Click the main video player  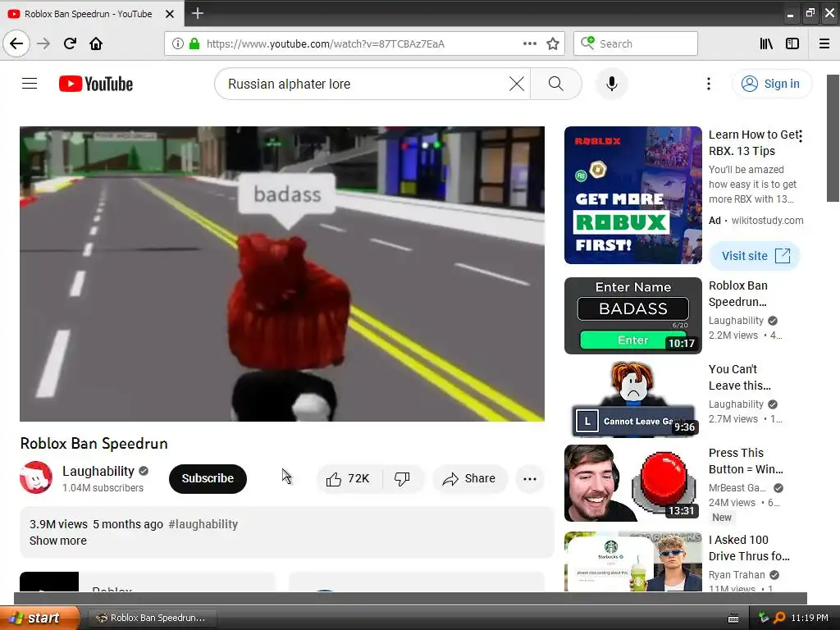click(x=282, y=274)
